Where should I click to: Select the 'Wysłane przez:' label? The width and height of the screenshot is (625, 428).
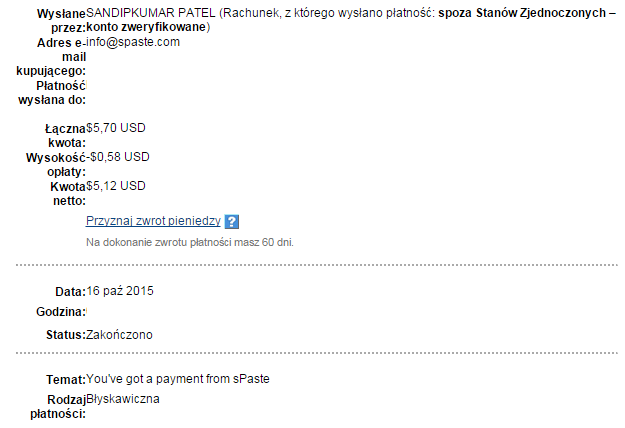pos(61,21)
